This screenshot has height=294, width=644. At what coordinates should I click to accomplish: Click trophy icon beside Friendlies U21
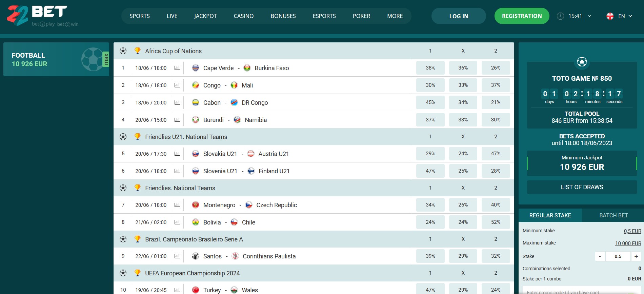pyautogui.click(x=137, y=136)
